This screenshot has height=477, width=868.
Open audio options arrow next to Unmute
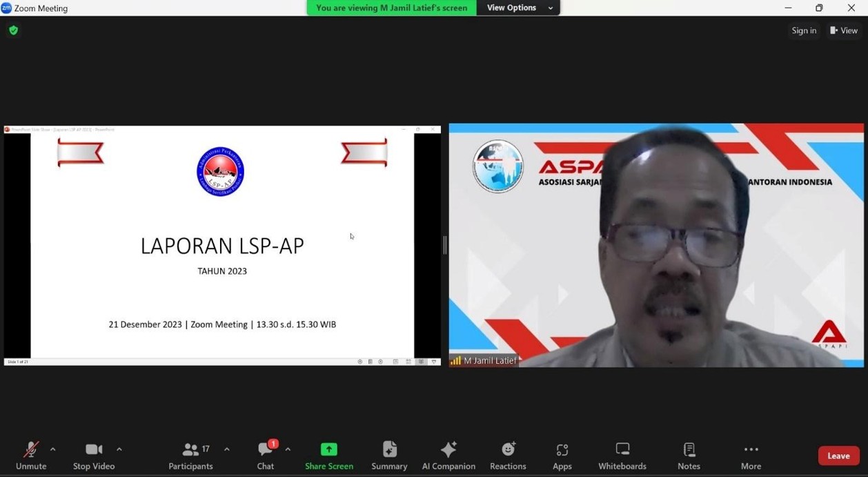pyautogui.click(x=52, y=449)
